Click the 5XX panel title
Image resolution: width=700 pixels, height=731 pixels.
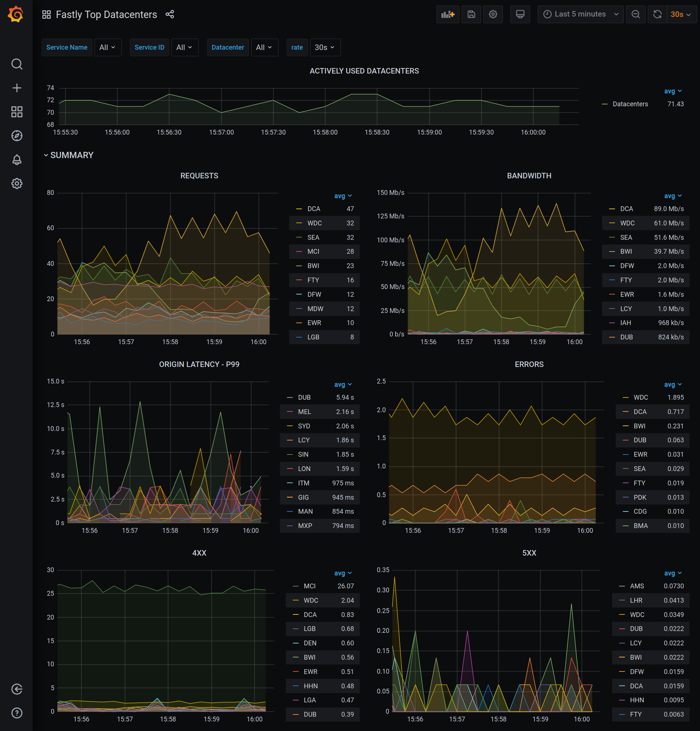(529, 553)
